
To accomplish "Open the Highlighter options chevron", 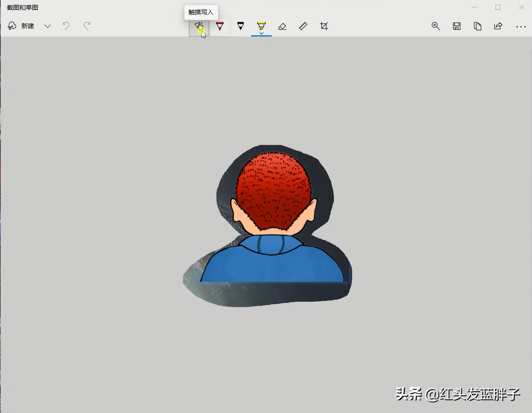I will tap(261, 33).
